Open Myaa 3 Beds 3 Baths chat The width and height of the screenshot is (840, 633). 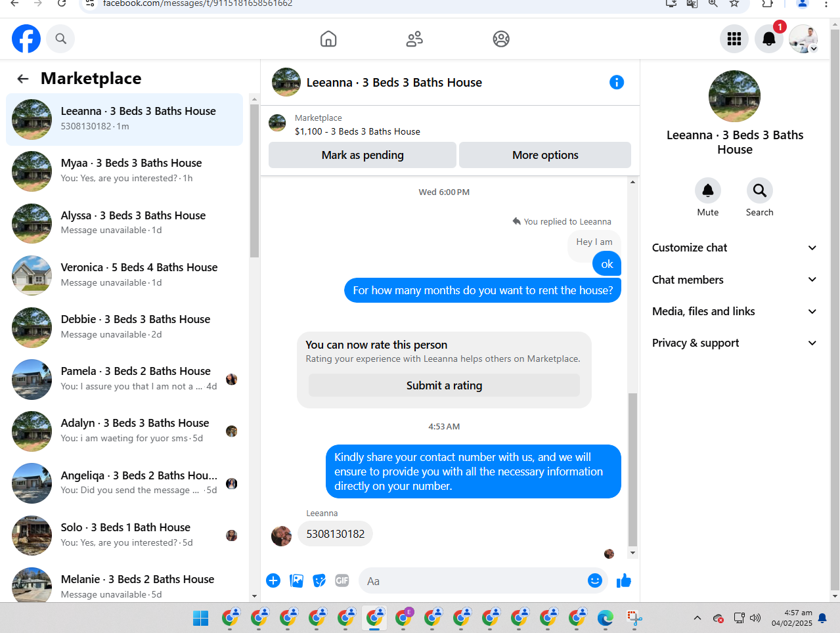(125, 171)
